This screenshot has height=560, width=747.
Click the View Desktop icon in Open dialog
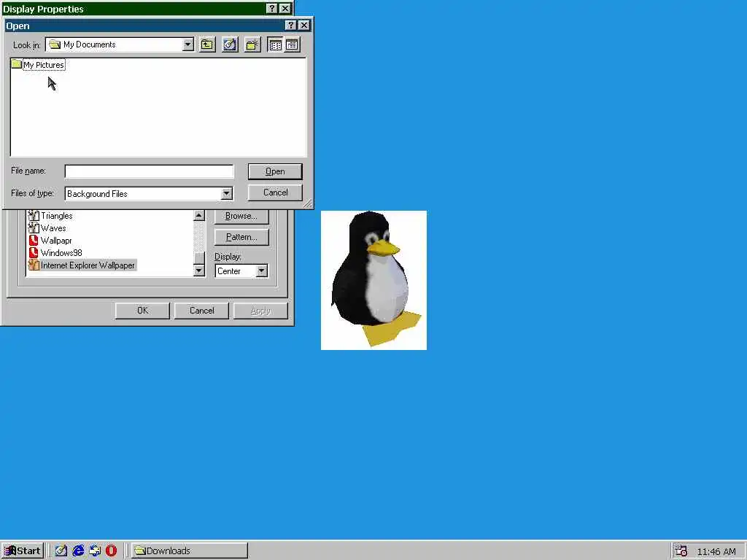(x=230, y=44)
